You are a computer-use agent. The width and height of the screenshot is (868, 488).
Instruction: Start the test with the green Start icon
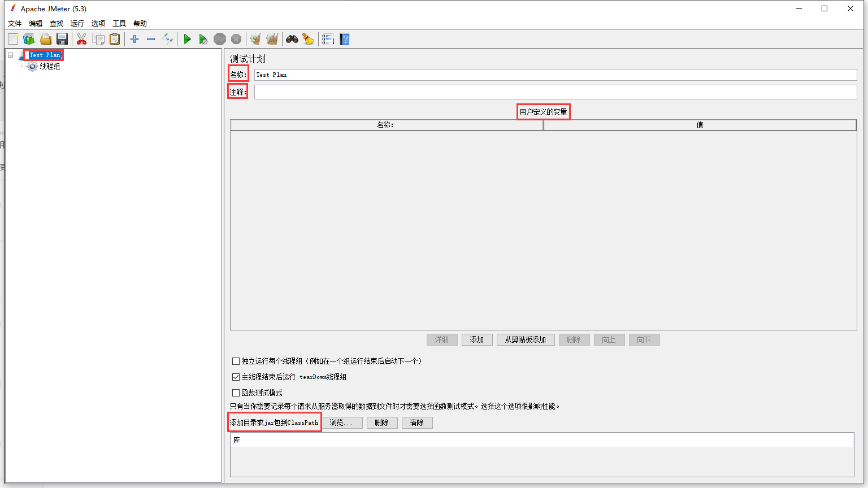(187, 39)
